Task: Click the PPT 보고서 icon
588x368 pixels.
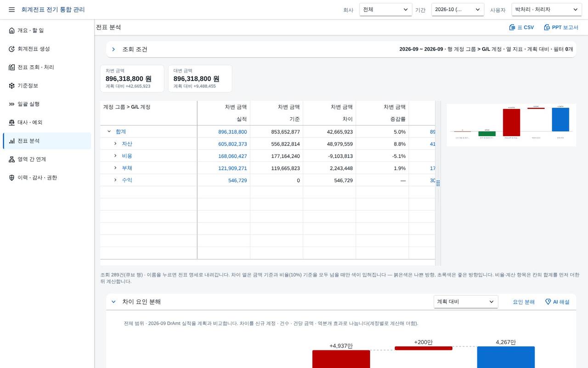Action: click(x=547, y=28)
